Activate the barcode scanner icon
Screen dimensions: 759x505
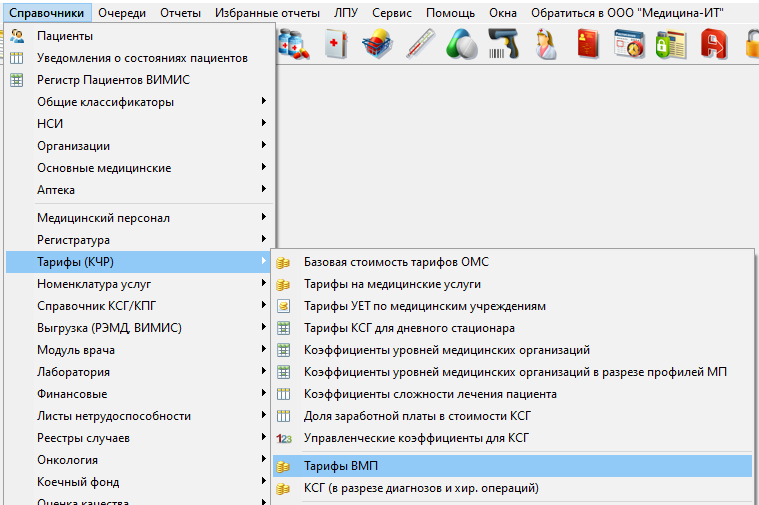tap(503, 45)
